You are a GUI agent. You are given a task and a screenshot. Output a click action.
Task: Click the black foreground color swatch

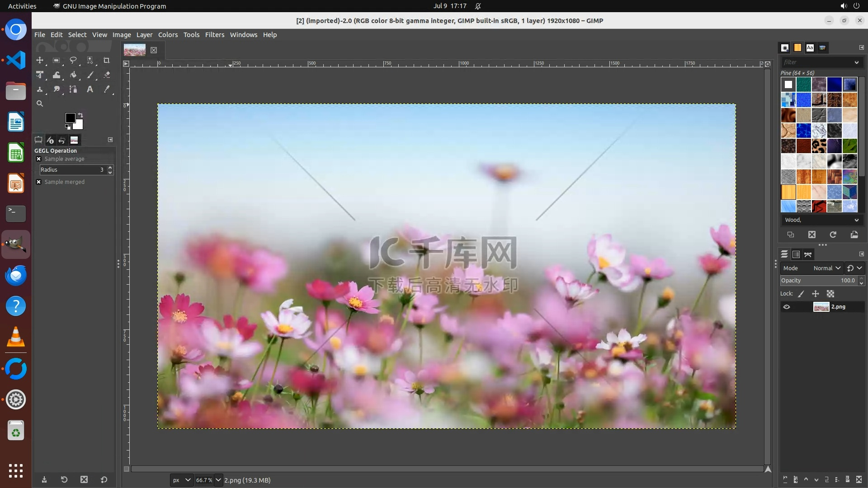[70, 118]
